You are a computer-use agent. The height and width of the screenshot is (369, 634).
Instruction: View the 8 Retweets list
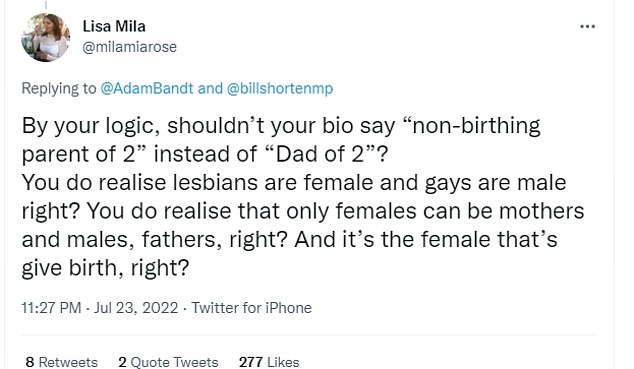[61, 362]
